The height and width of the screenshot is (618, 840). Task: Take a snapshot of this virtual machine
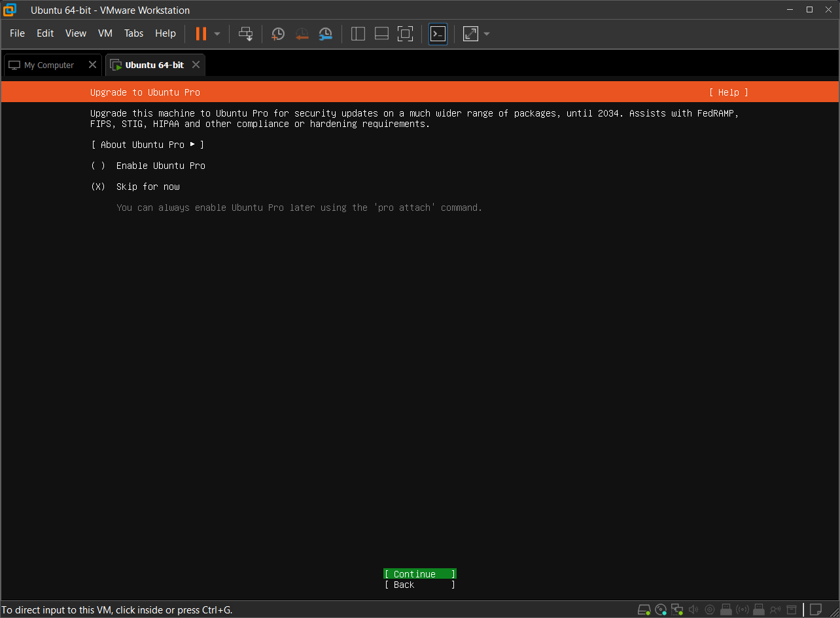click(x=278, y=34)
